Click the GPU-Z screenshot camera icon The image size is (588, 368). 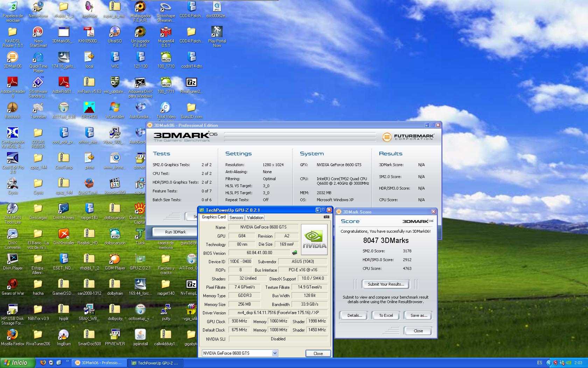pos(326,217)
